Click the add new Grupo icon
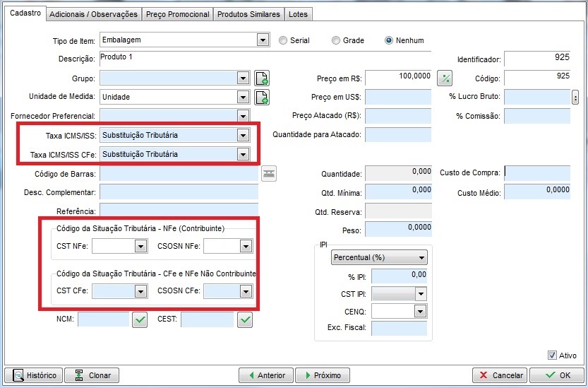 coord(262,78)
